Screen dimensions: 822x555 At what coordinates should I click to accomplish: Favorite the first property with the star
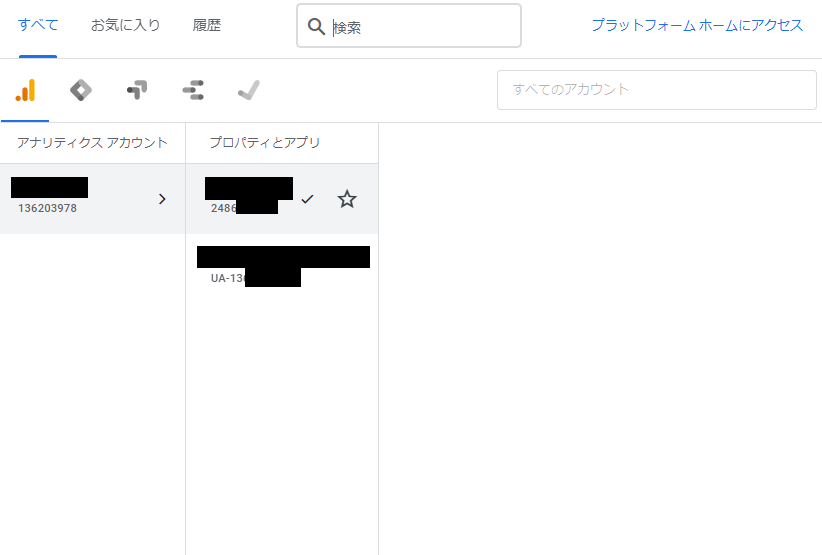click(x=347, y=199)
